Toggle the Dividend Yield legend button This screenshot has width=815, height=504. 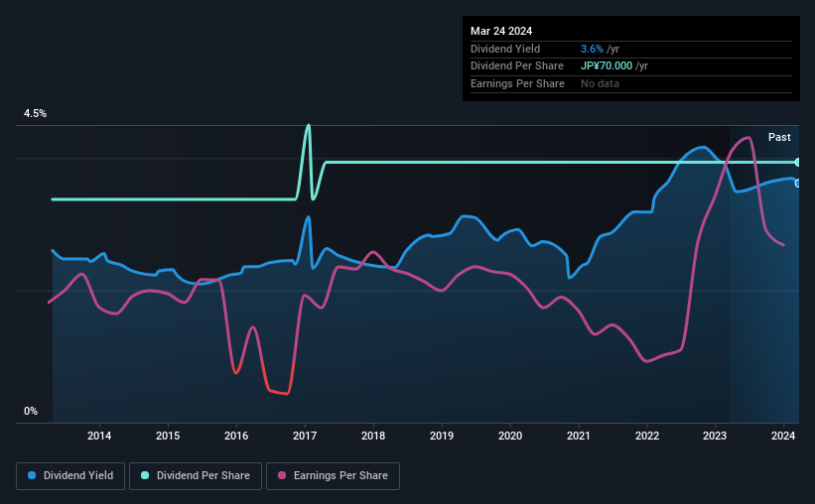coord(70,476)
